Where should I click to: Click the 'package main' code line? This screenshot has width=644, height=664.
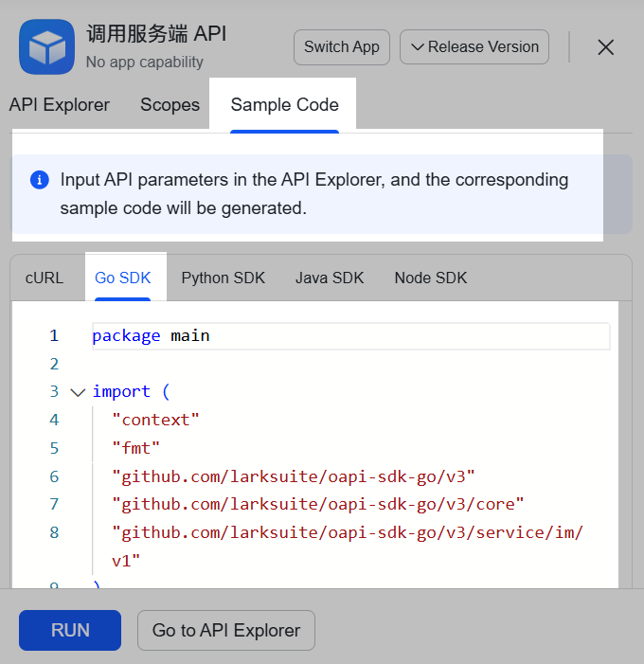351,336
